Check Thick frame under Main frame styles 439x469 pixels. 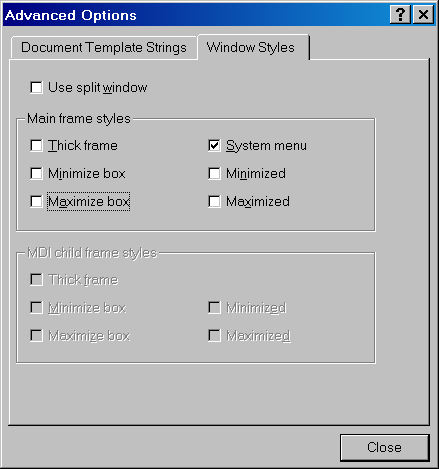point(36,146)
